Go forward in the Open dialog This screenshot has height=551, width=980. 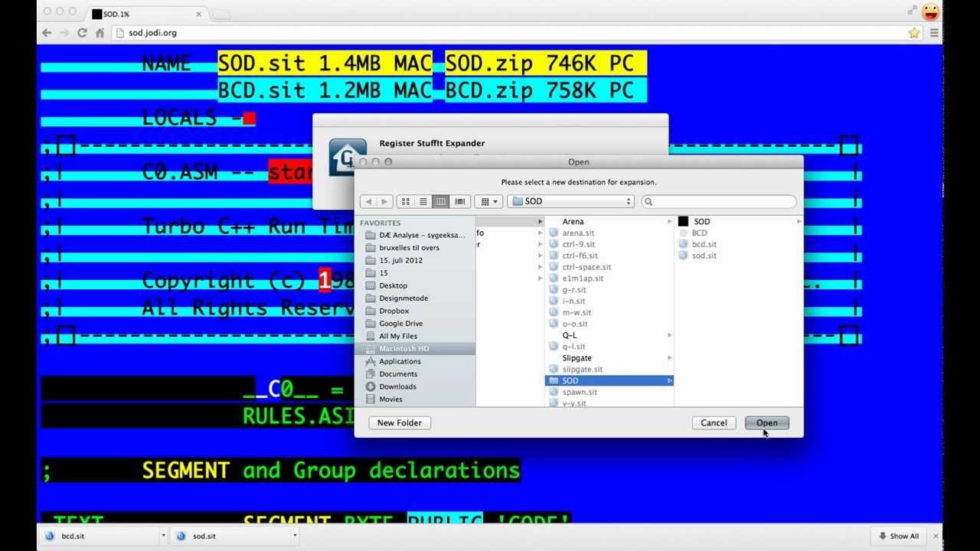coord(384,201)
